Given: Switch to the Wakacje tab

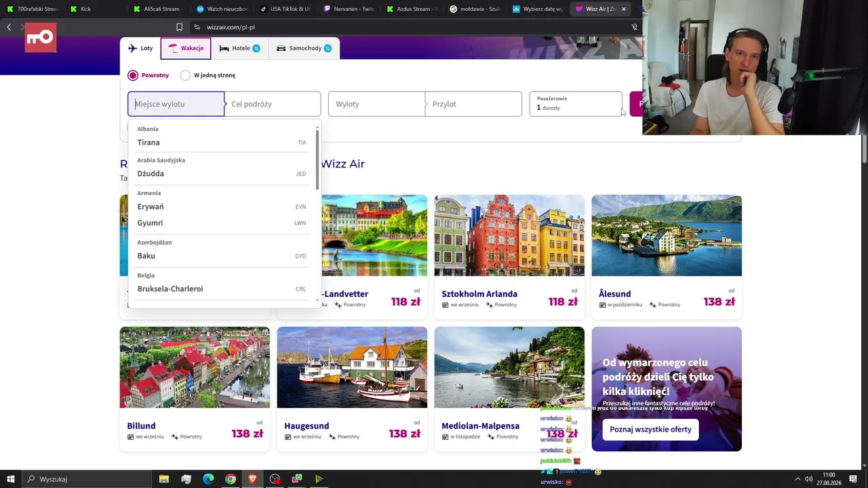Looking at the screenshot, I should [x=186, y=48].
